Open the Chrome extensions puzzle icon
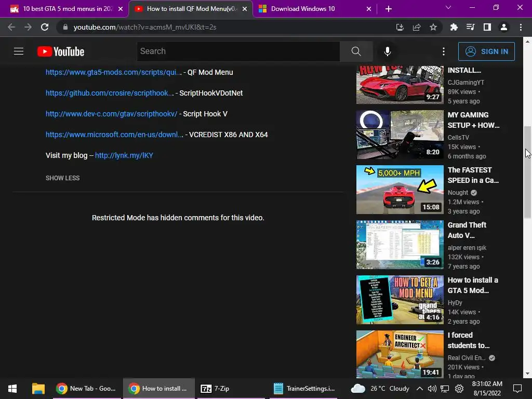 click(454, 27)
